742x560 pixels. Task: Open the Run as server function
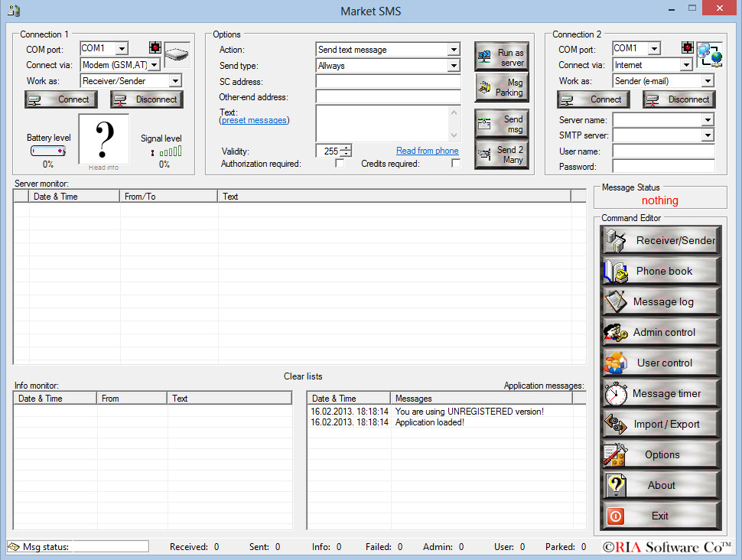pyautogui.click(x=501, y=55)
